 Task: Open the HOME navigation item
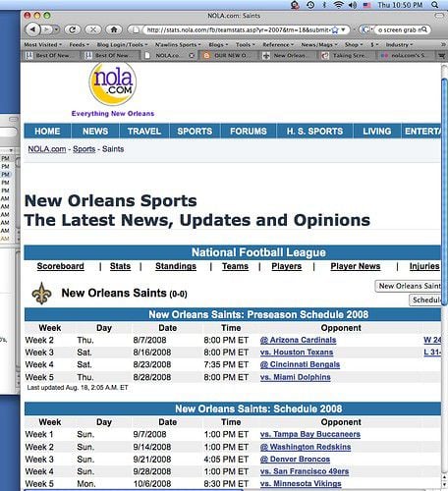47,132
